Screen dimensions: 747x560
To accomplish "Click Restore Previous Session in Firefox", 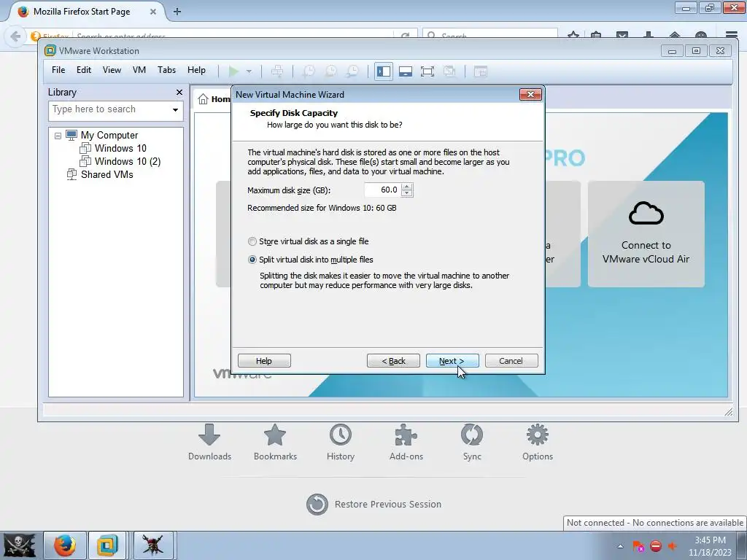I will [x=374, y=505].
